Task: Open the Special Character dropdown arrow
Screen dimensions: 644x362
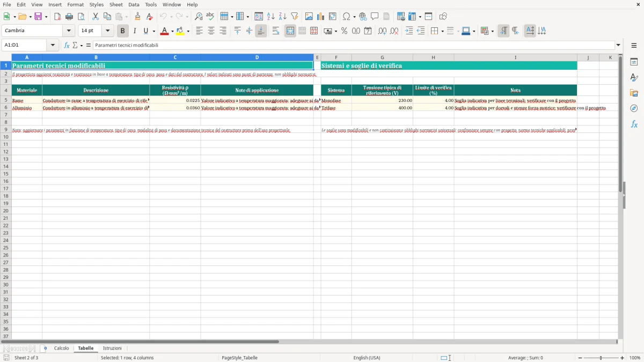Action: [x=355, y=17]
